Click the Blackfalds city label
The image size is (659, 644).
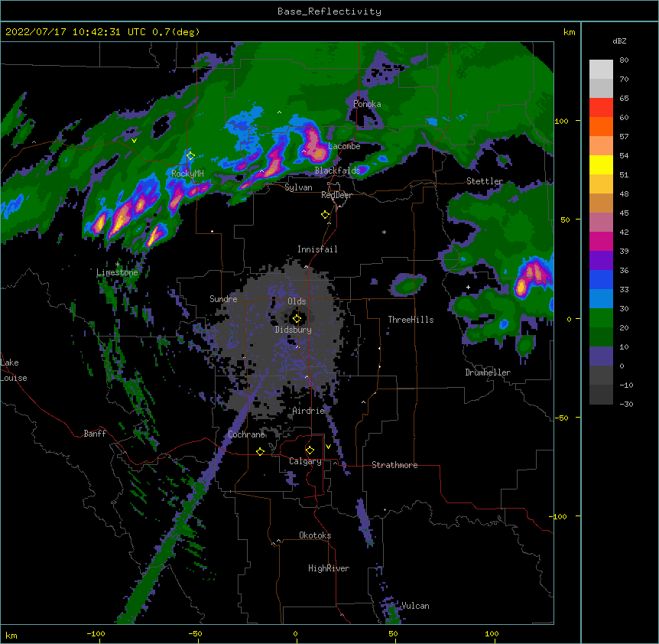337,171
